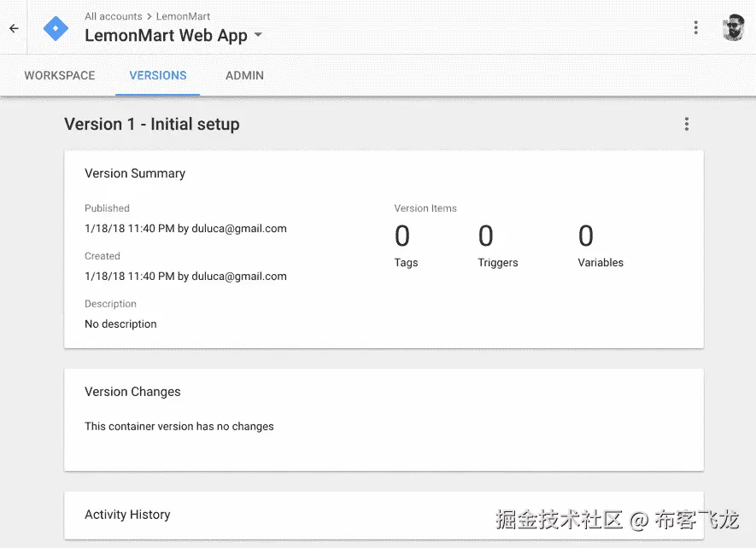This screenshot has width=756, height=548.
Task: Click the Triggers count of 0
Action: coord(485,236)
